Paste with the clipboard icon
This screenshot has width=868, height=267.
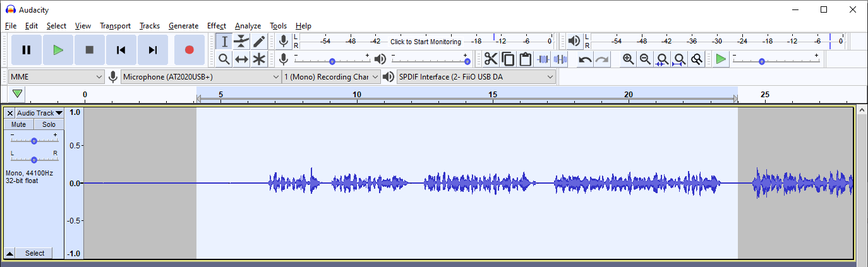[x=525, y=59]
